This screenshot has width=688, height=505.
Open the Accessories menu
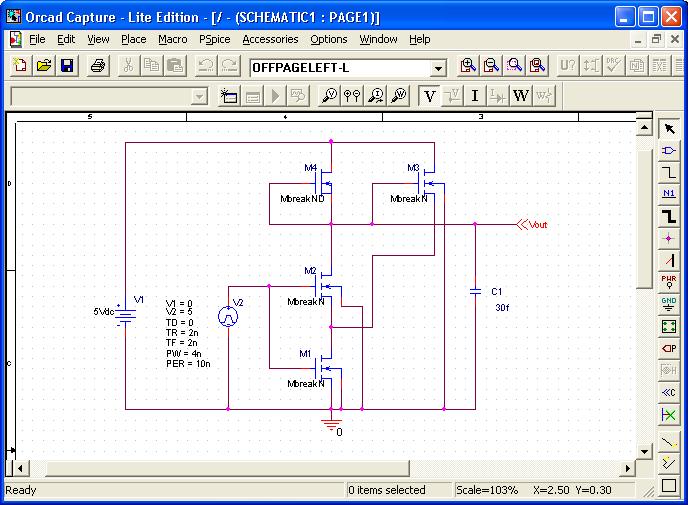coord(270,39)
